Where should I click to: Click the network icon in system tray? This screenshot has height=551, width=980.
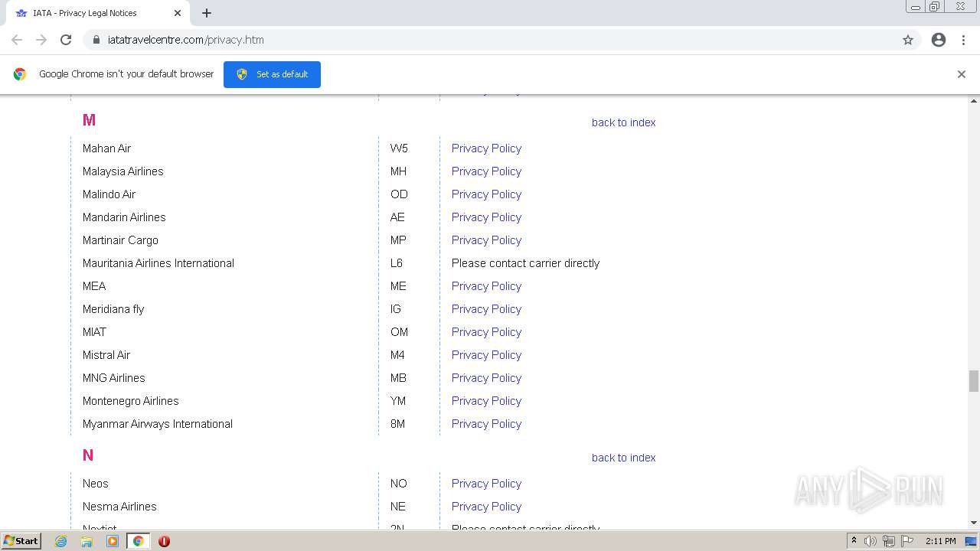point(889,541)
